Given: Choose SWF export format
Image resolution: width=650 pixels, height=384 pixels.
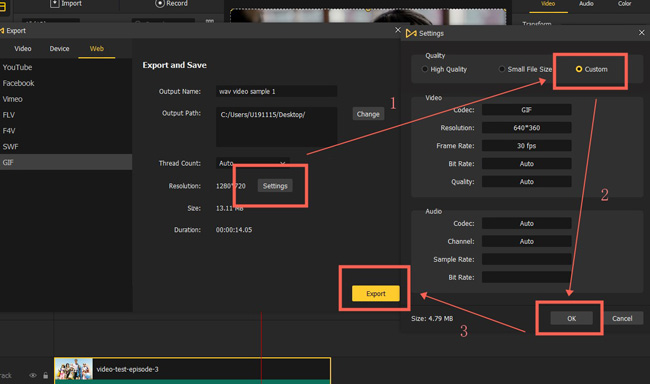Looking at the screenshot, I should (66, 146).
